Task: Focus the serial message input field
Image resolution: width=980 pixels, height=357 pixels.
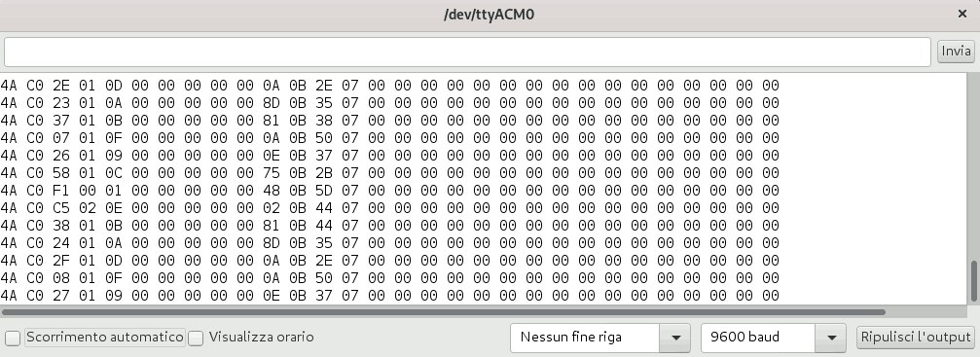Action: (467, 52)
